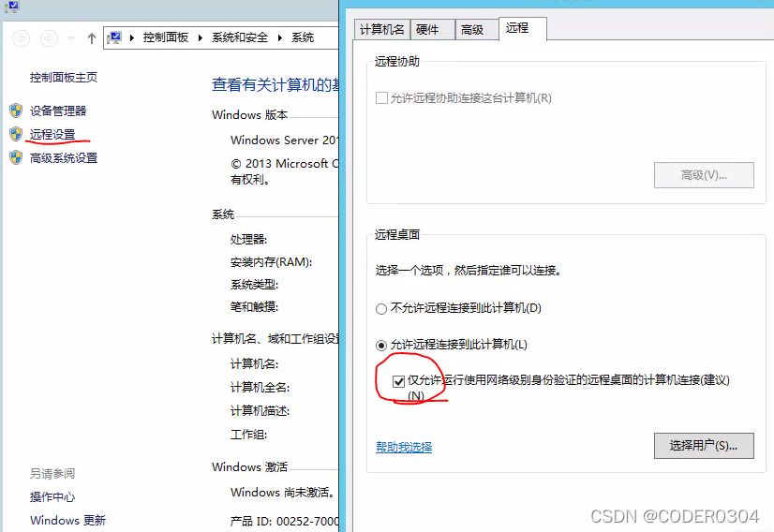Select 允许远程连接到此计算机 radio button
The height and width of the screenshot is (532, 774).
pos(381,346)
